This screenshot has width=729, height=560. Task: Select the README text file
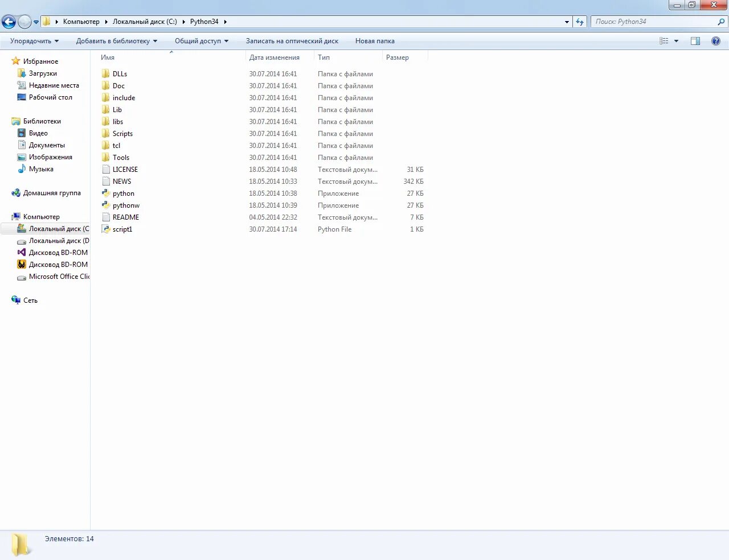click(x=126, y=217)
